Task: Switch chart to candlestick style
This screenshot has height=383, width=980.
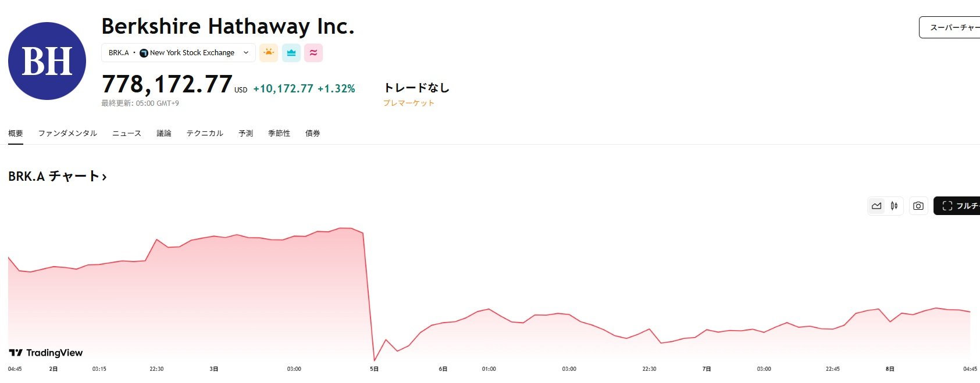Action: (x=894, y=206)
